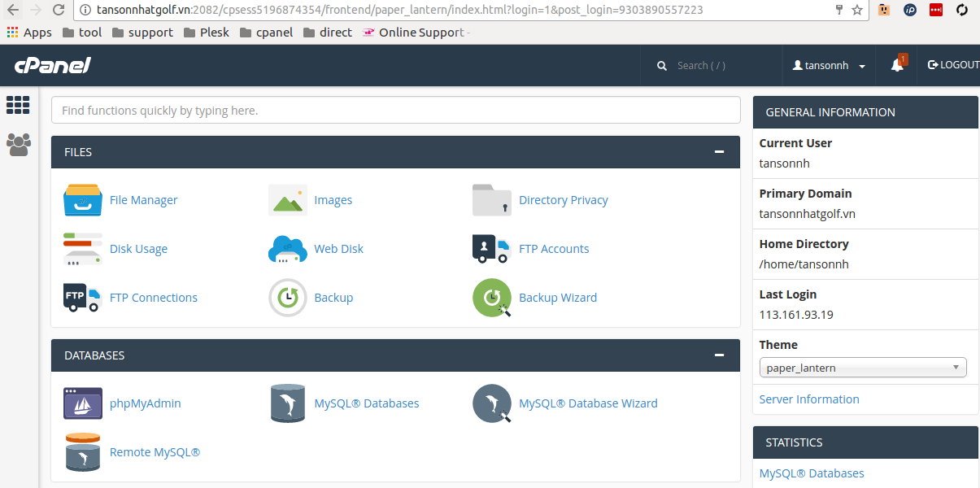Viewport: 980px width, 488px height.
Task: Click the browser forward arrow
Action: 35,11
